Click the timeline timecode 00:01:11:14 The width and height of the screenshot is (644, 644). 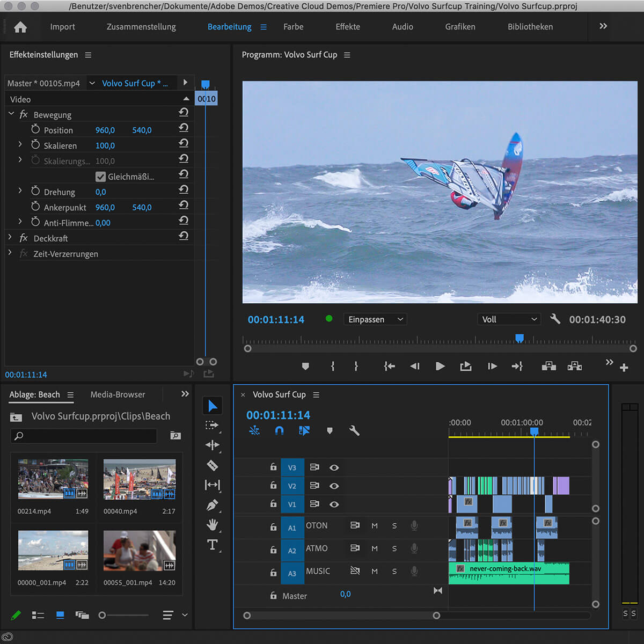click(278, 415)
